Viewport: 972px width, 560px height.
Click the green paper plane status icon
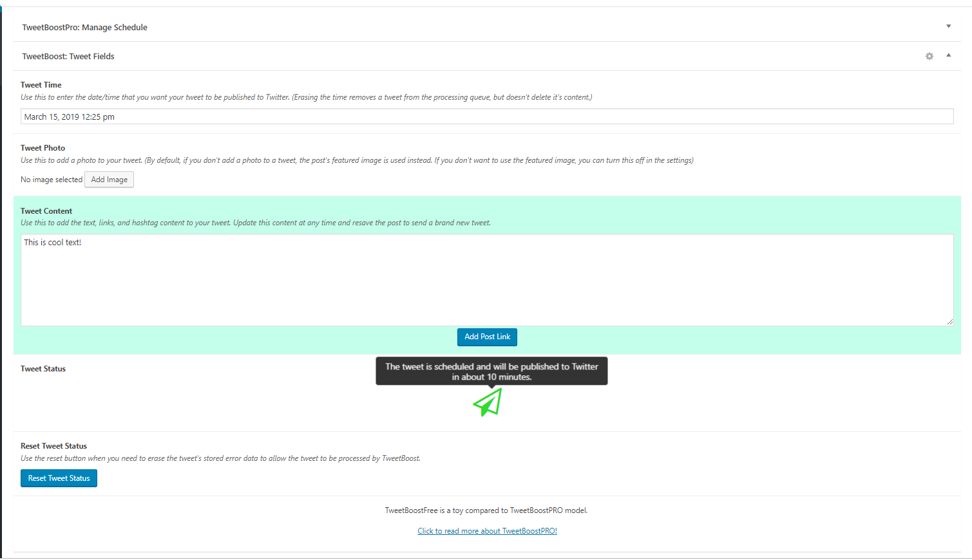(488, 402)
